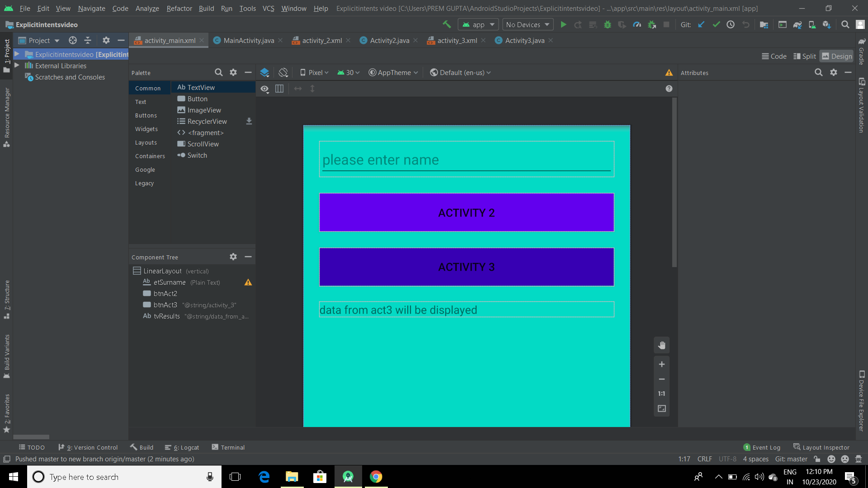Run the app with green play icon
Viewport: 868px width, 488px height.
563,24
